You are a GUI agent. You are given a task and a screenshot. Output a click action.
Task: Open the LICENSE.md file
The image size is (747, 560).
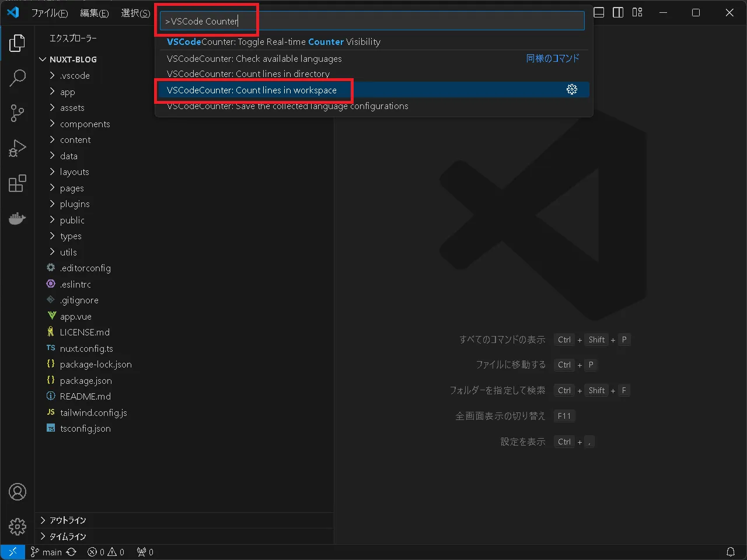(184, 332)
